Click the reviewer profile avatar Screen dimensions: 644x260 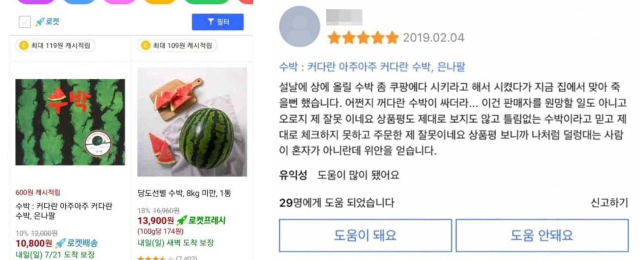(x=300, y=26)
